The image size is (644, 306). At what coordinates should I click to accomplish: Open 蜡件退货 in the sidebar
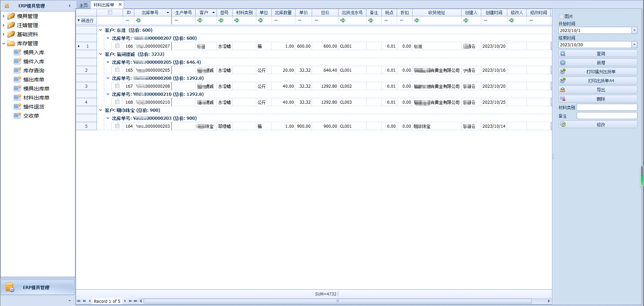click(33, 107)
